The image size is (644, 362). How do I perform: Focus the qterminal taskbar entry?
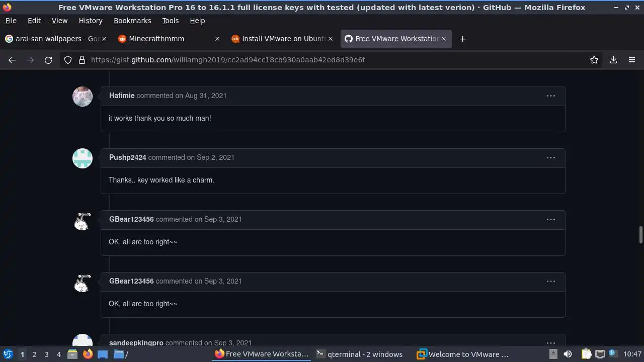tap(359, 354)
